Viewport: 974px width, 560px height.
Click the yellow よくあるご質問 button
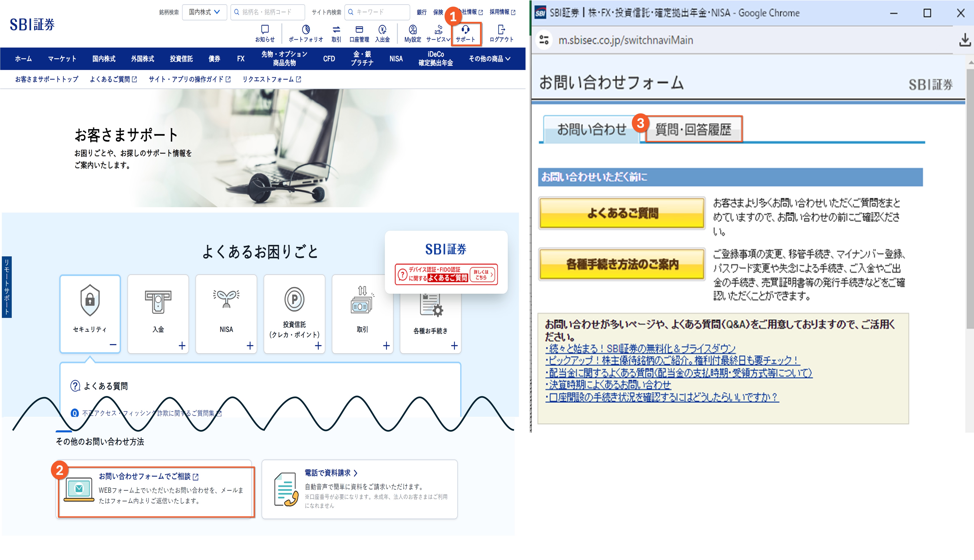click(x=622, y=213)
